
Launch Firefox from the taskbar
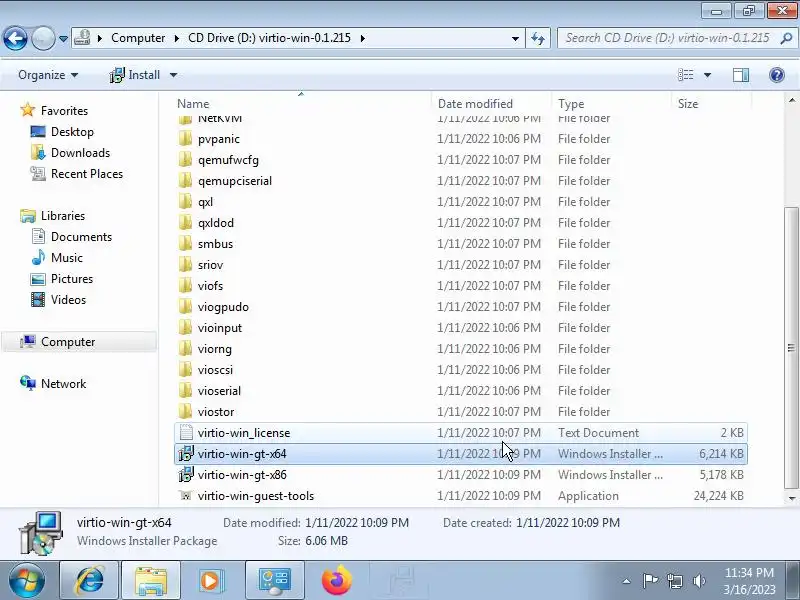click(337, 580)
